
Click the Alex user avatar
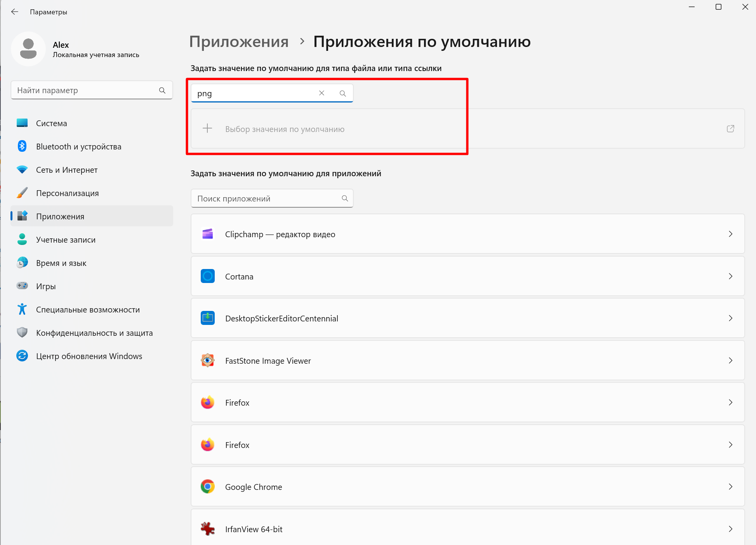coord(28,49)
